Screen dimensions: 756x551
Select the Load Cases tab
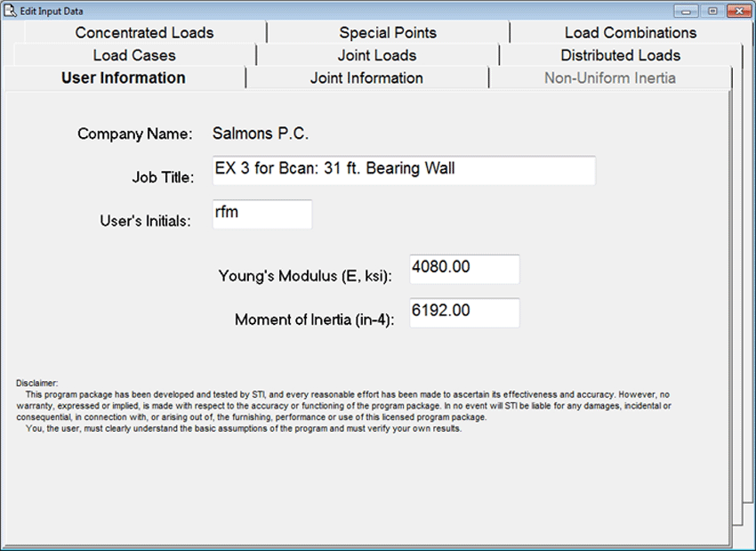tap(134, 55)
